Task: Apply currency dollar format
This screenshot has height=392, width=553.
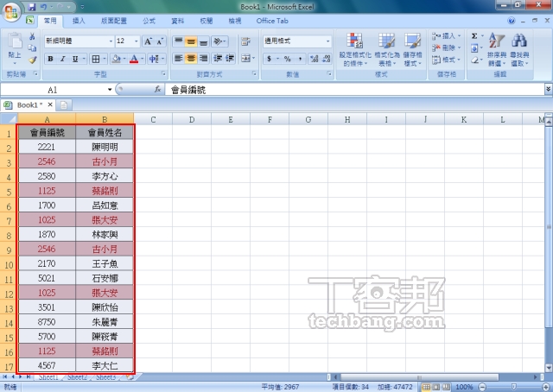Action: point(269,59)
